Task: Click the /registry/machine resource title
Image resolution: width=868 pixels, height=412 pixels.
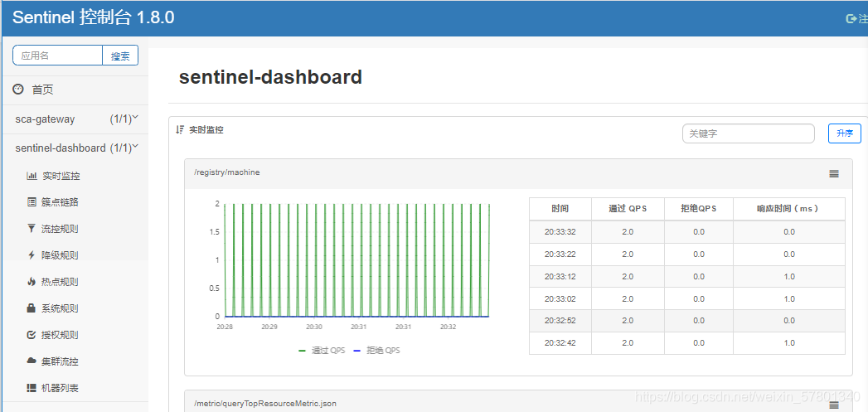Action: (227, 172)
